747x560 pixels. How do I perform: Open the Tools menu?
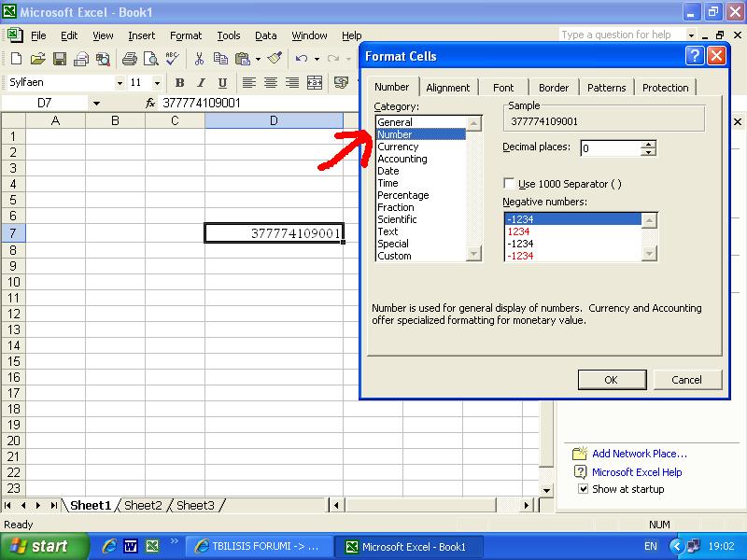pos(229,35)
